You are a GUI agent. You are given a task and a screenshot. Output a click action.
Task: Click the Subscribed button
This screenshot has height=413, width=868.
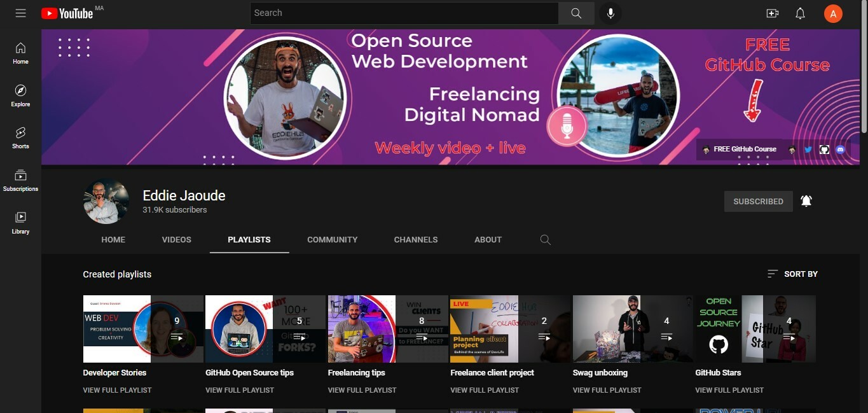758,201
